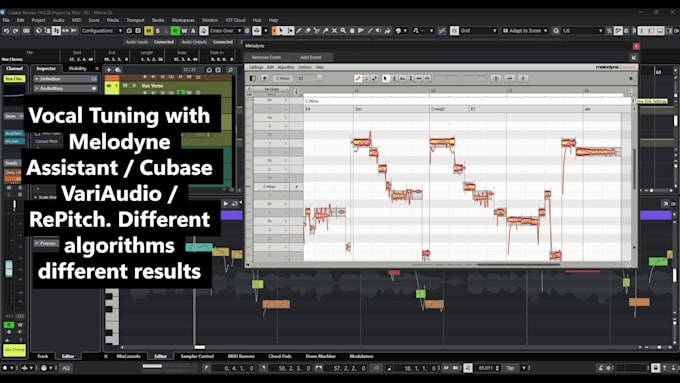Click the Melodyne blob display red icon
Viewport: 680px width, 383px height.
[358, 79]
